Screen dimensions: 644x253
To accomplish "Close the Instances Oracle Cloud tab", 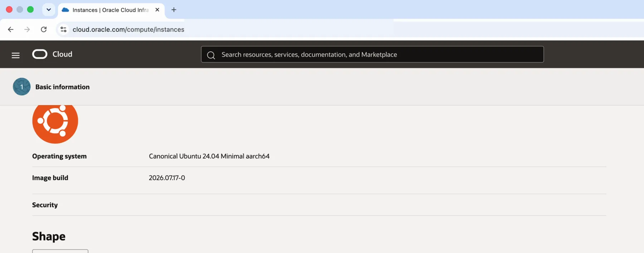I will (x=157, y=10).
